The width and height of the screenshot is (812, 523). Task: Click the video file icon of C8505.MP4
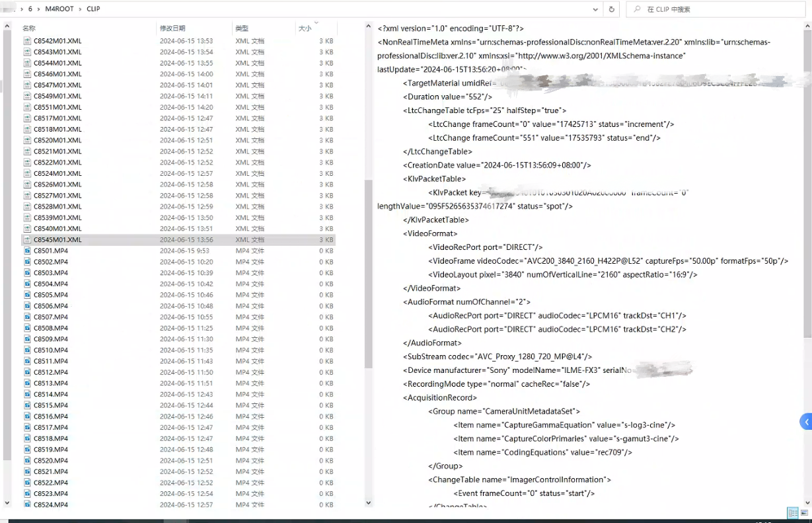click(28, 295)
